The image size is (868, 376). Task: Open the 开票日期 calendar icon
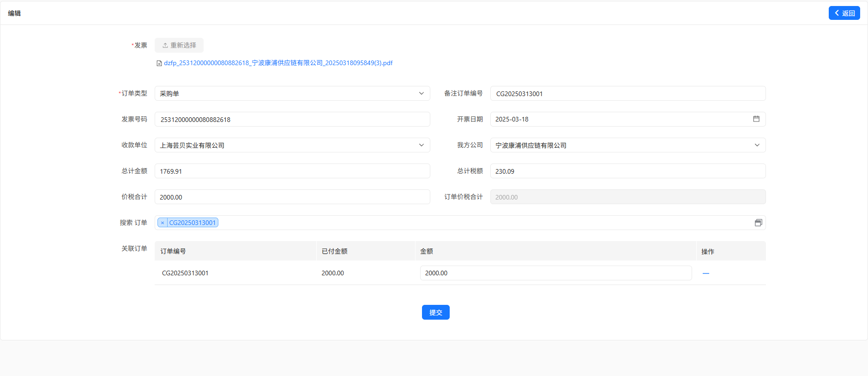point(756,119)
